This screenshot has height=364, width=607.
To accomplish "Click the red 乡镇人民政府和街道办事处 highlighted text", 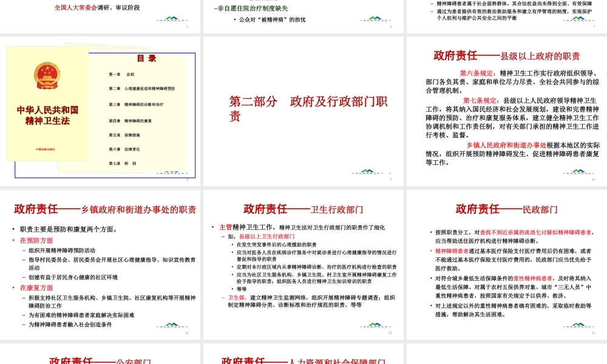I will coord(507,144).
